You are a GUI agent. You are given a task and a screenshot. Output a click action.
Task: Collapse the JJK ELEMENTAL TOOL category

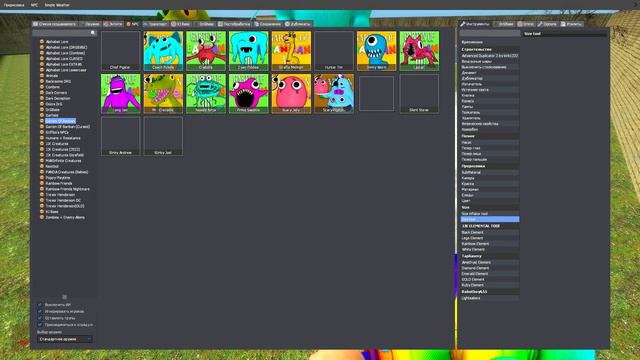490,226
